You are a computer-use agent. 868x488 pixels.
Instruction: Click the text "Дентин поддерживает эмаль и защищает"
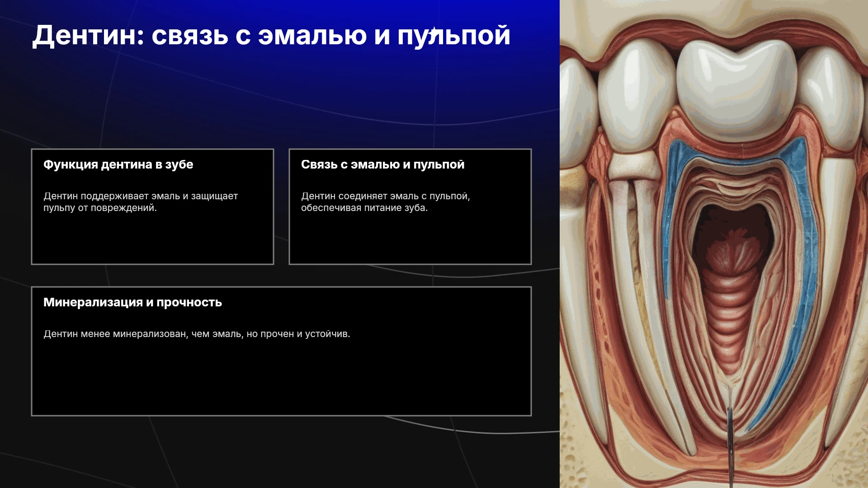point(141,196)
